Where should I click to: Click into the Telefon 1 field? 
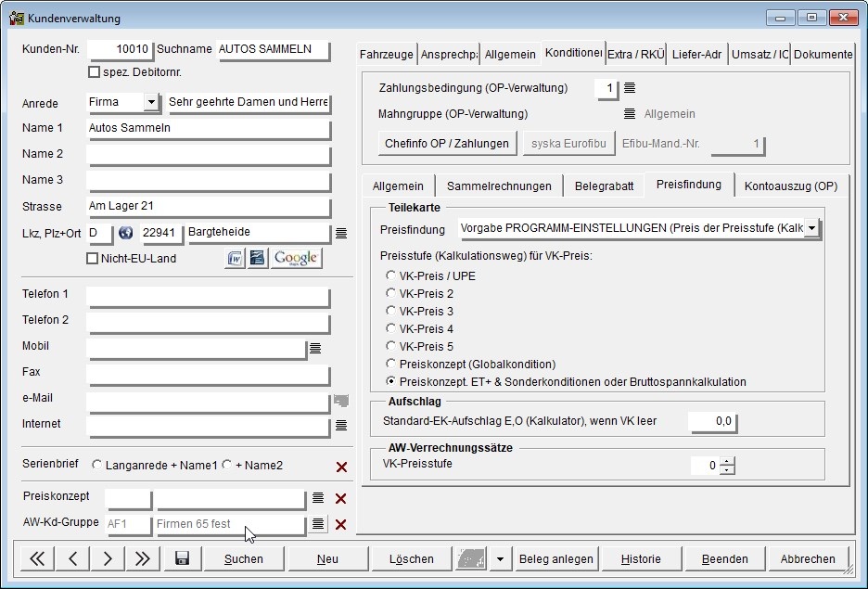coord(209,296)
